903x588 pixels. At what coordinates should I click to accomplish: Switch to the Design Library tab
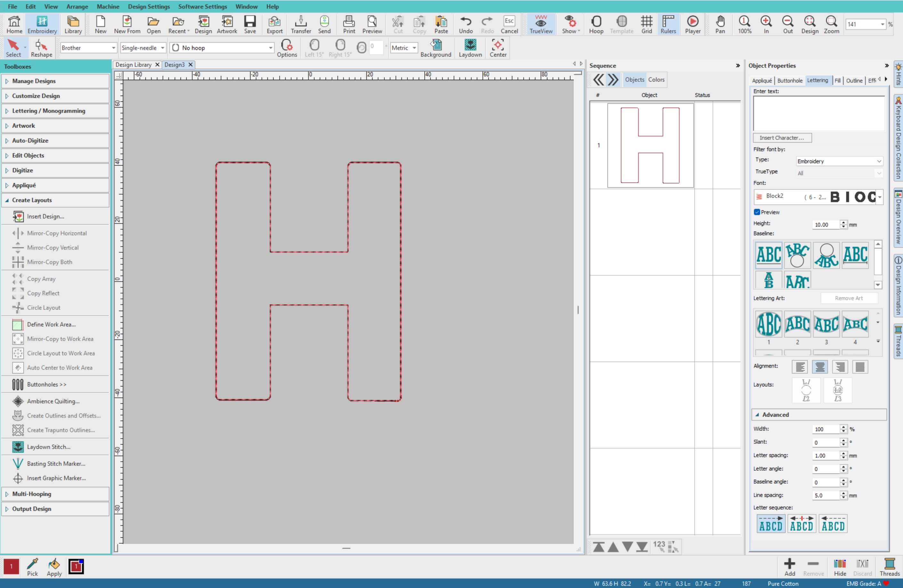coord(133,64)
